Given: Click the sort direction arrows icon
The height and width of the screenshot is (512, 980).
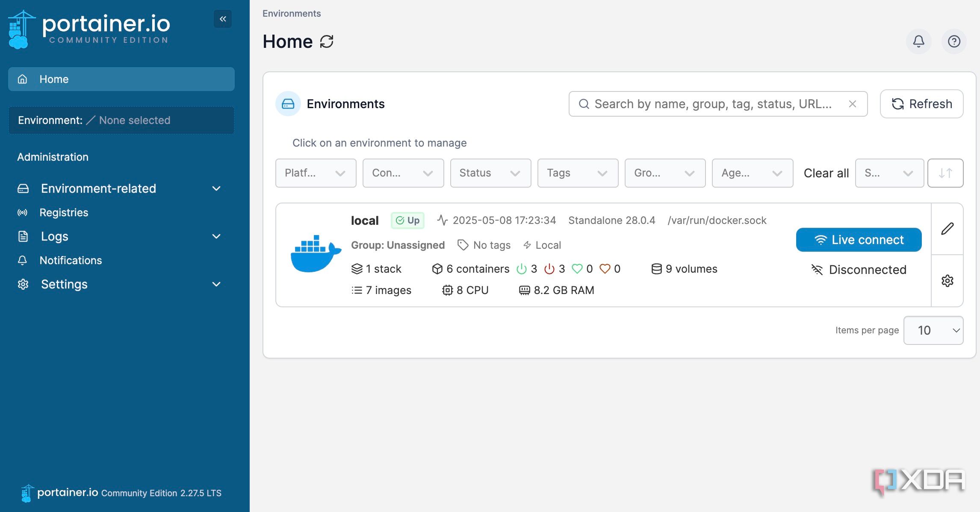Looking at the screenshot, I should click(945, 173).
